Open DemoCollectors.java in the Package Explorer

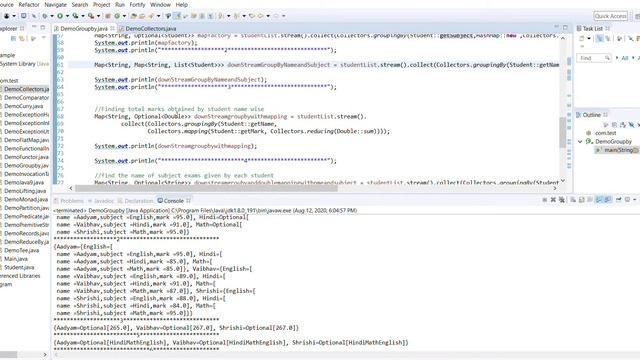[x=26, y=89]
